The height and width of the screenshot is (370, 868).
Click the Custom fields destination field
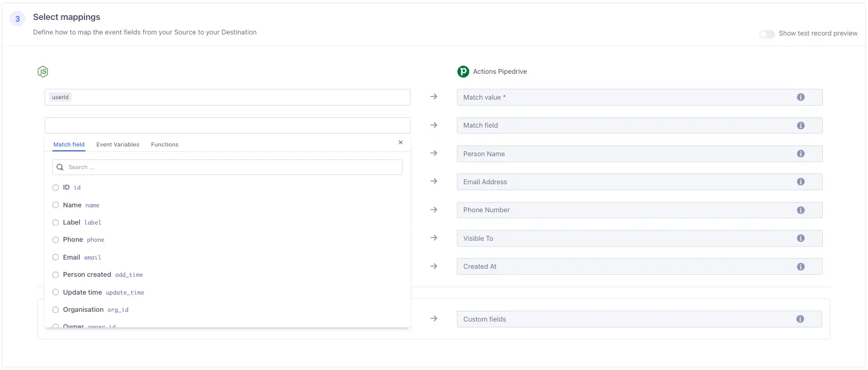[x=639, y=319]
